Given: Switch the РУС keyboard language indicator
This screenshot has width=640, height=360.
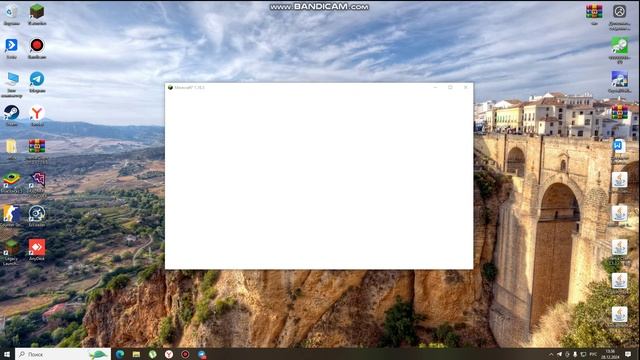Looking at the screenshot, I should 593,354.
